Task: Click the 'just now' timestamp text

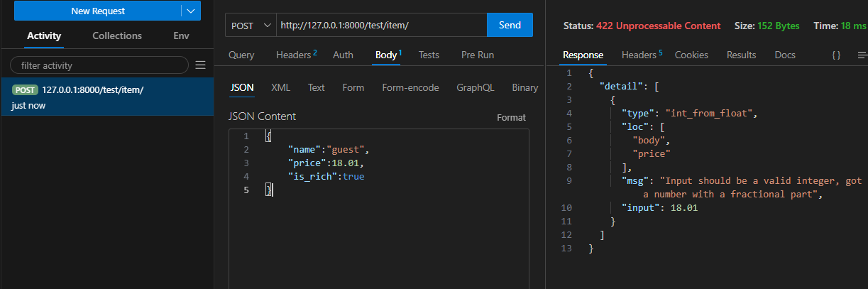Action: pyautogui.click(x=28, y=105)
